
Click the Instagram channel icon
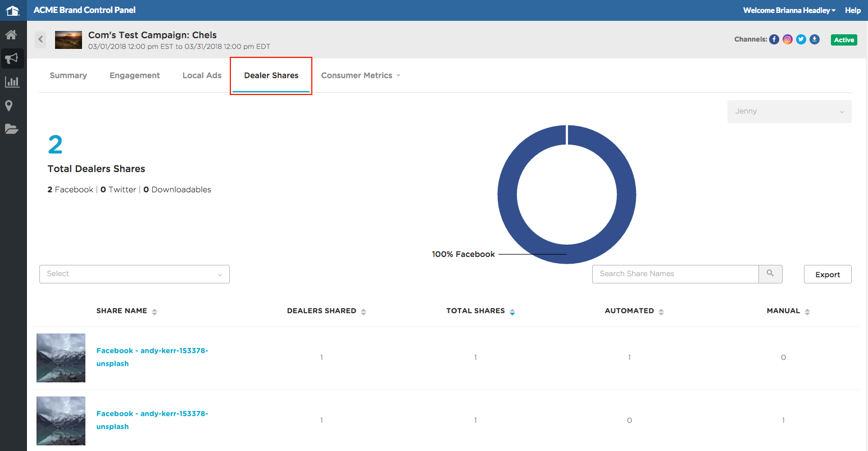(x=788, y=39)
